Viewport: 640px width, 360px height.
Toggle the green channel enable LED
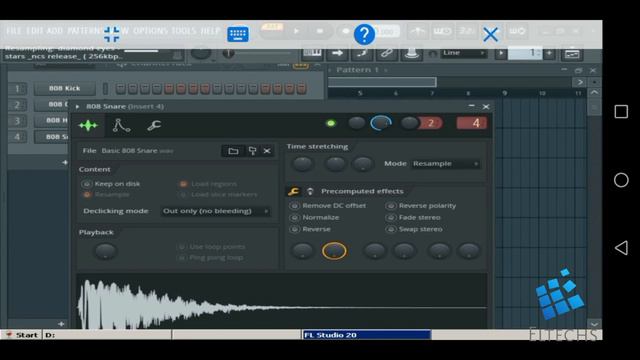(331, 123)
